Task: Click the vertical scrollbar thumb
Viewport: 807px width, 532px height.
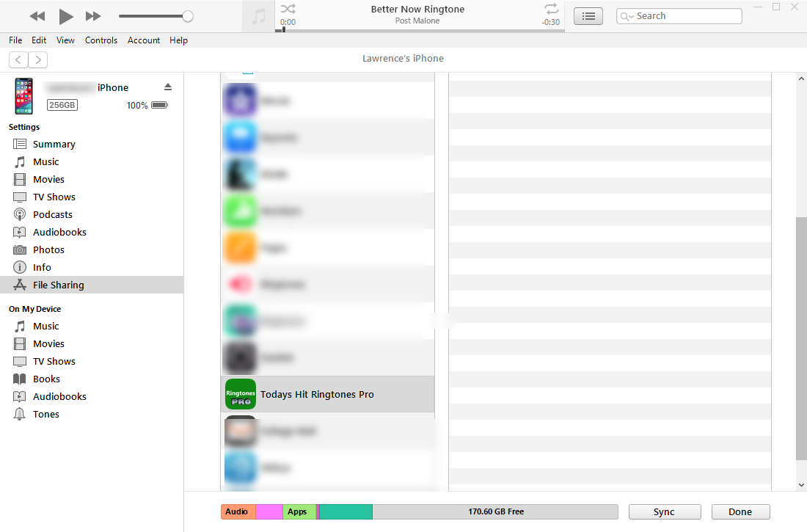Action: coord(801,338)
